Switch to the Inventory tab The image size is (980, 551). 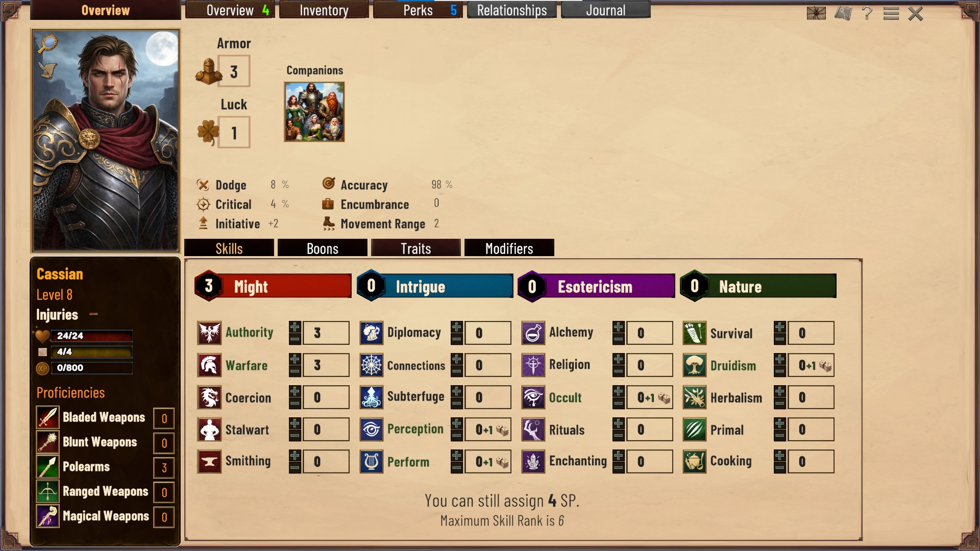[324, 10]
